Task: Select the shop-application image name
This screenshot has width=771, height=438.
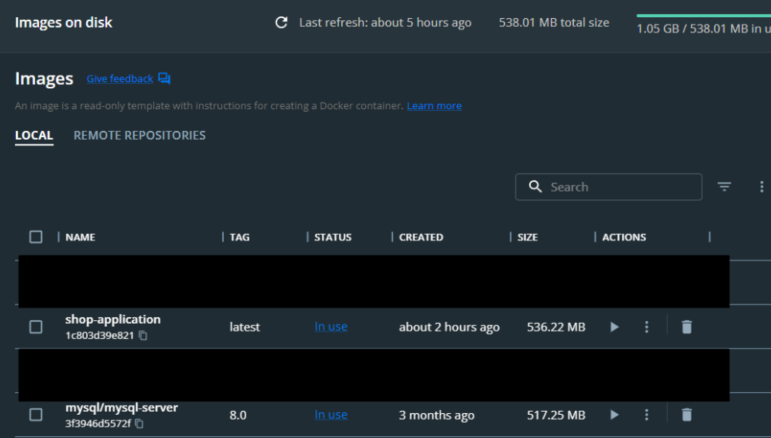Action: coord(113,320)
